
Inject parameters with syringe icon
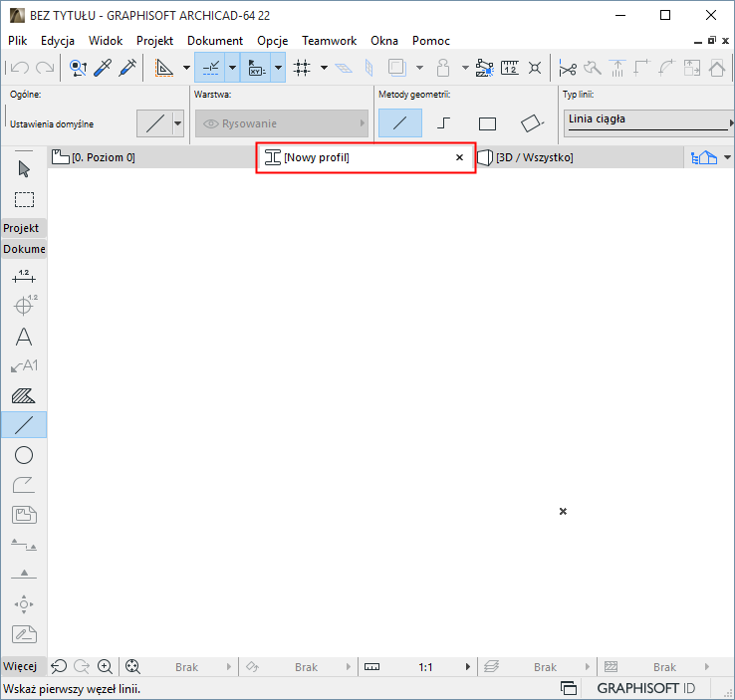click(x=127, y=68)
